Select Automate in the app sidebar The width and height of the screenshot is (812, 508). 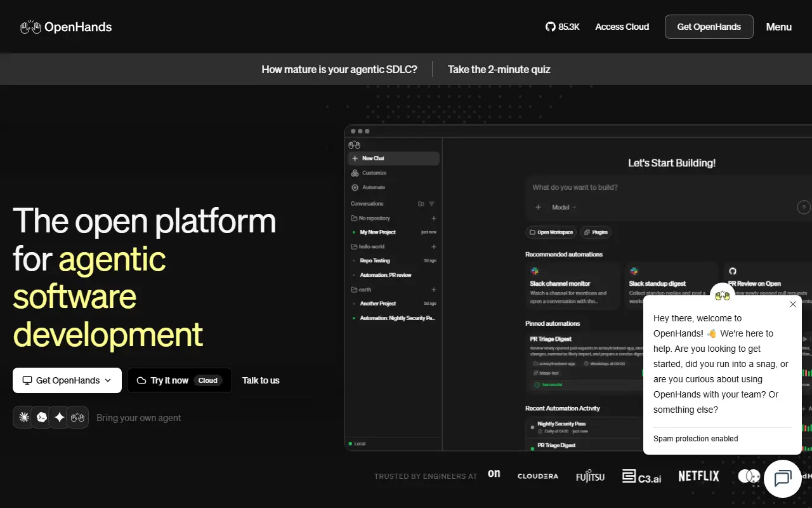point(393,187)
